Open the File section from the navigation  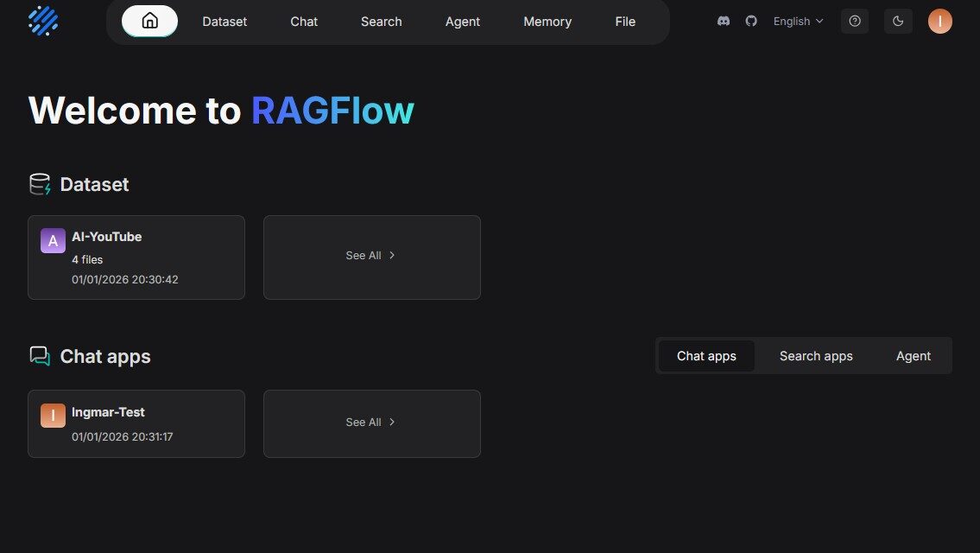[625, 21]
